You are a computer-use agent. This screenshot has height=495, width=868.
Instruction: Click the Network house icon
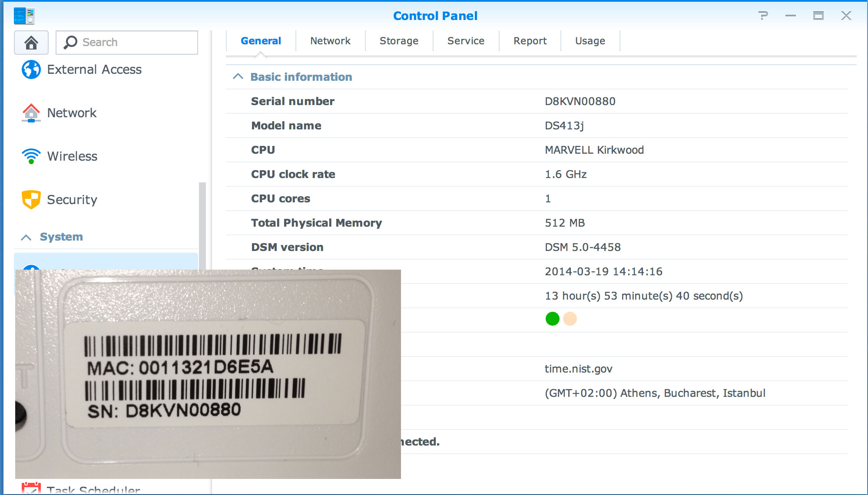(31, 113)
